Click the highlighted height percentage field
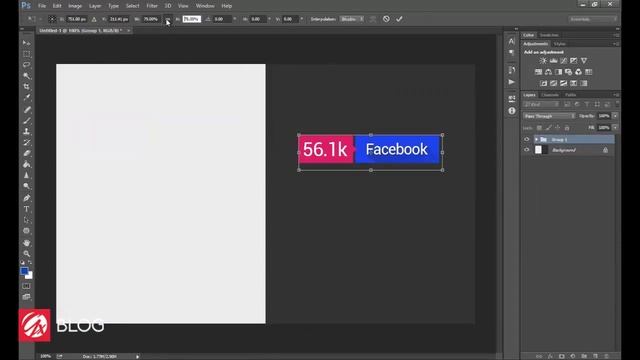The width and height of the screenshot is (640, 360). click(x=191, y=19)
